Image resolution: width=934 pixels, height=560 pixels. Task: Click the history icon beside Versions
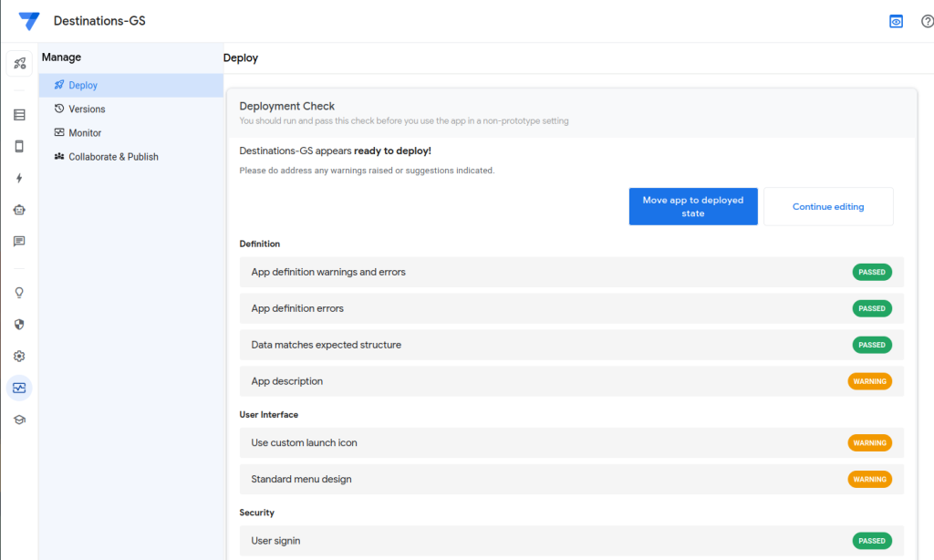[59, 109]
